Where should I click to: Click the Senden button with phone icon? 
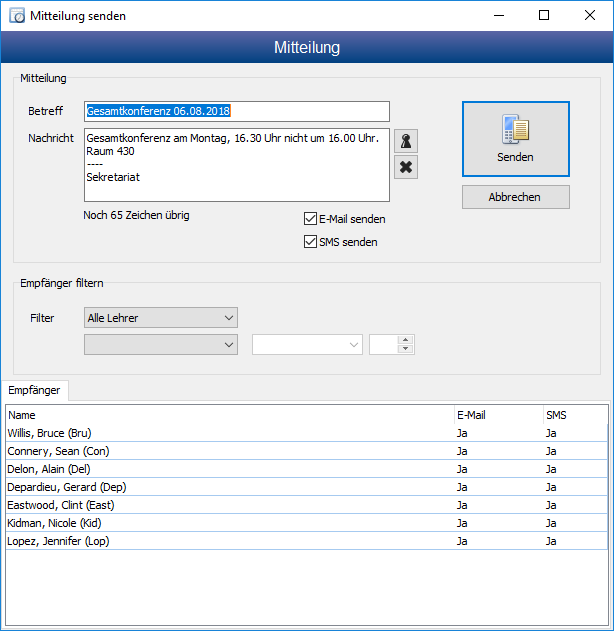(x=515, y=139)
